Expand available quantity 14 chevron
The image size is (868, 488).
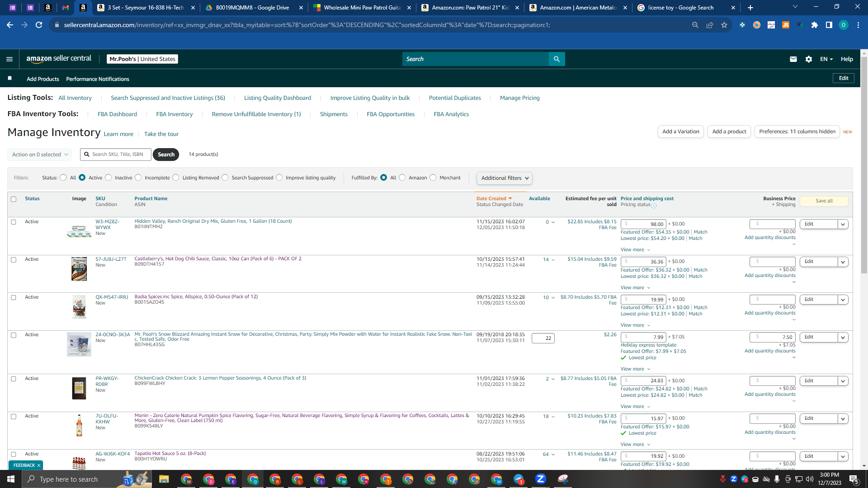tap(553, 260)
